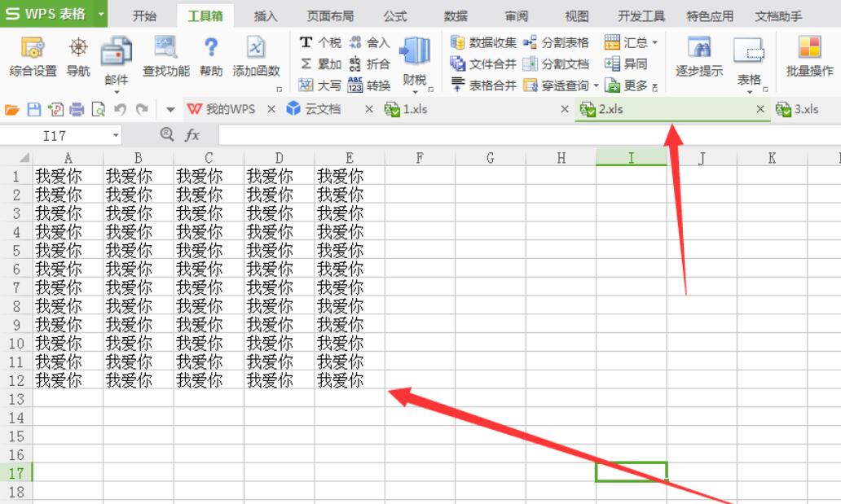Click 数据收集 data collection
This screenshot has width=841, height=504.
pyautogui.click(x=483, y=42)
